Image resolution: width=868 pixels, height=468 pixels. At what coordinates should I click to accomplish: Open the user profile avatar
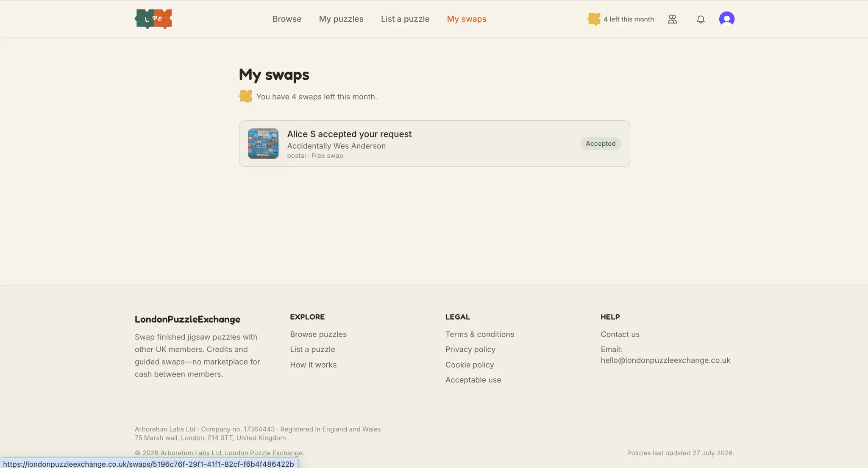tap(726, 19)
